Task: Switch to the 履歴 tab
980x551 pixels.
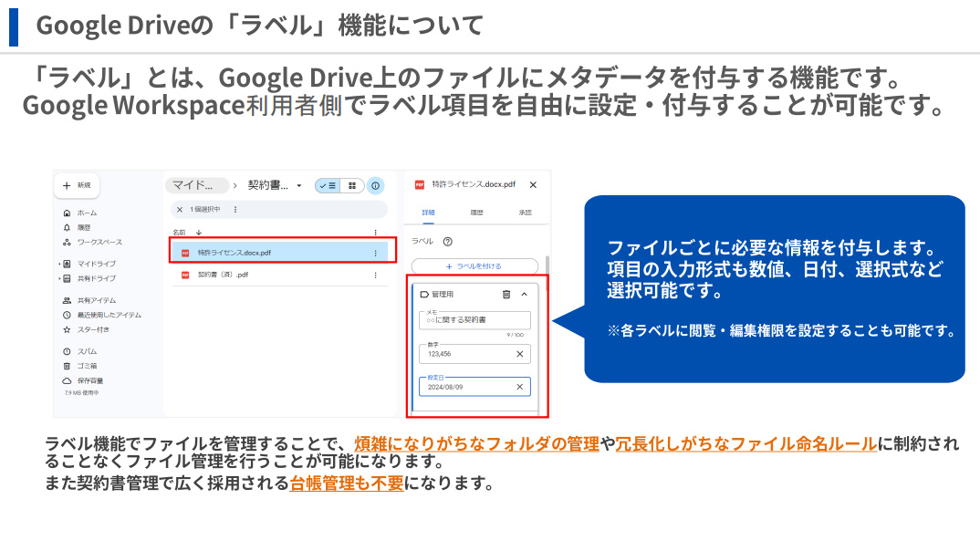Action: pos(476,213)
